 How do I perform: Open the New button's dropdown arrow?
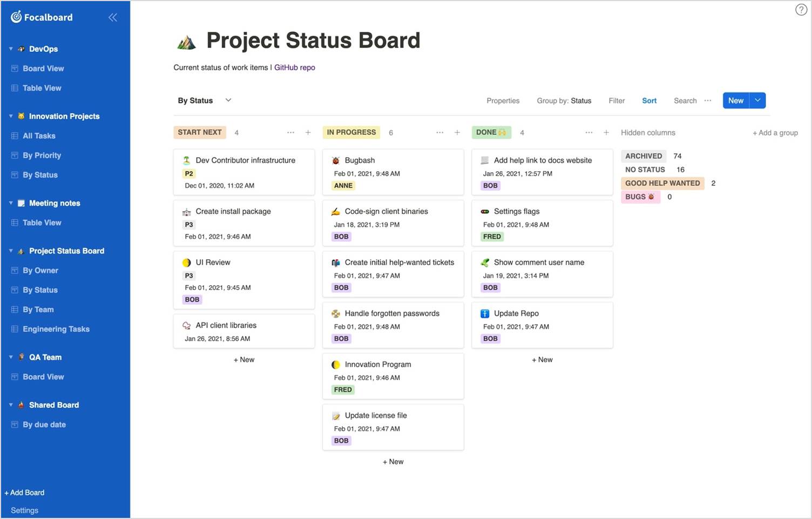coord(757,100)
